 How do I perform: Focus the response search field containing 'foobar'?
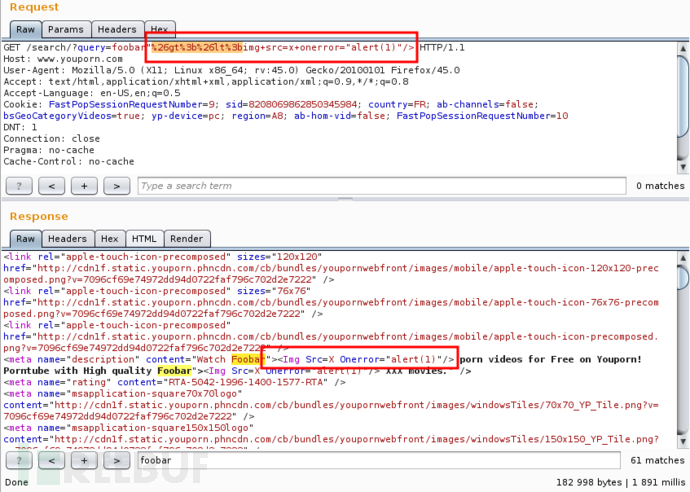(379, 460)
